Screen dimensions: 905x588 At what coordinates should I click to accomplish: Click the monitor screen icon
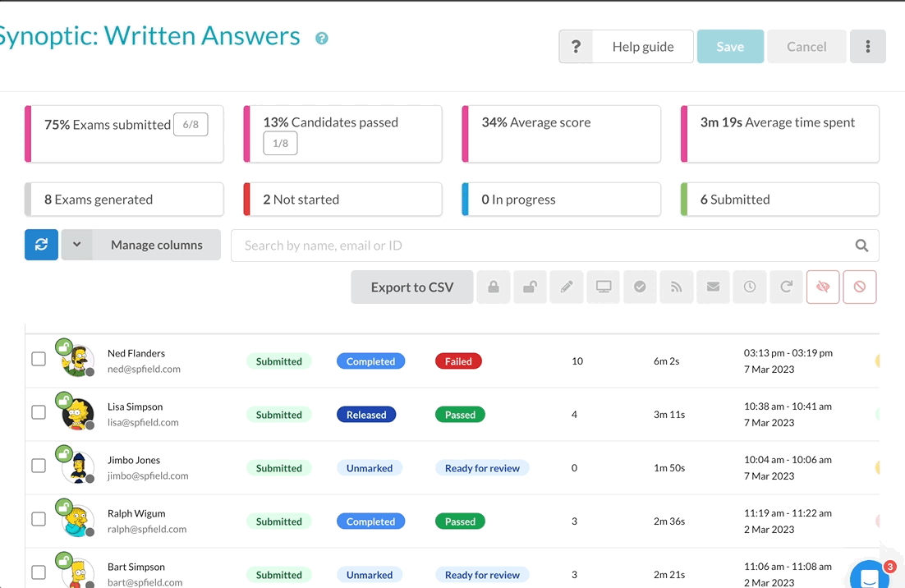click(604, 287)
